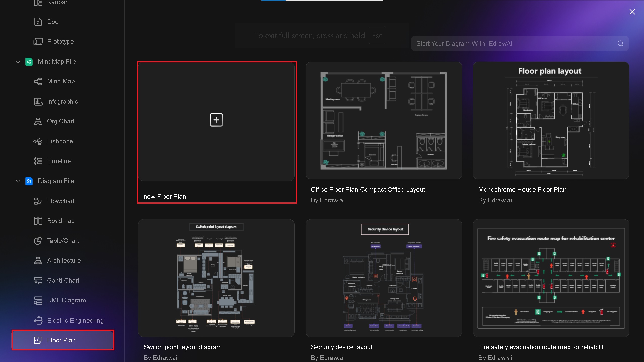Click Fire safety evacuation route map title

click(x=544, y=347)
